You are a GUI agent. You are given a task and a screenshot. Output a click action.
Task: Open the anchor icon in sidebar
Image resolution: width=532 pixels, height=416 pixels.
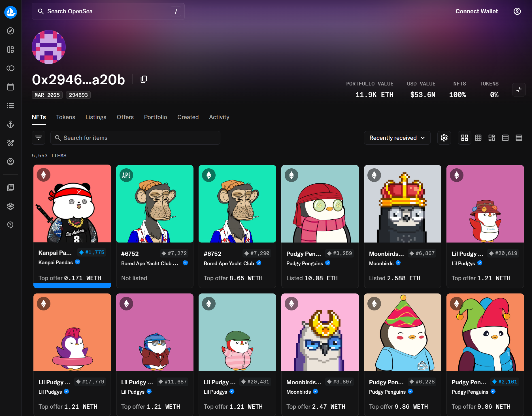(x=10, y=124)
